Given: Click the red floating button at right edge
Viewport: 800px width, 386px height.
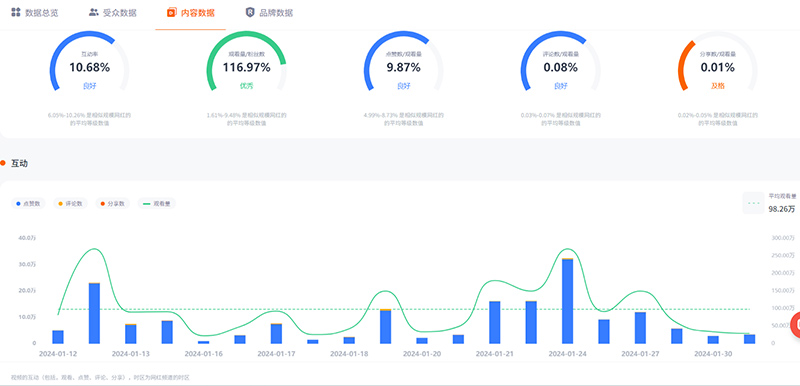Looking at the screenshot, I should coord(795,325).
